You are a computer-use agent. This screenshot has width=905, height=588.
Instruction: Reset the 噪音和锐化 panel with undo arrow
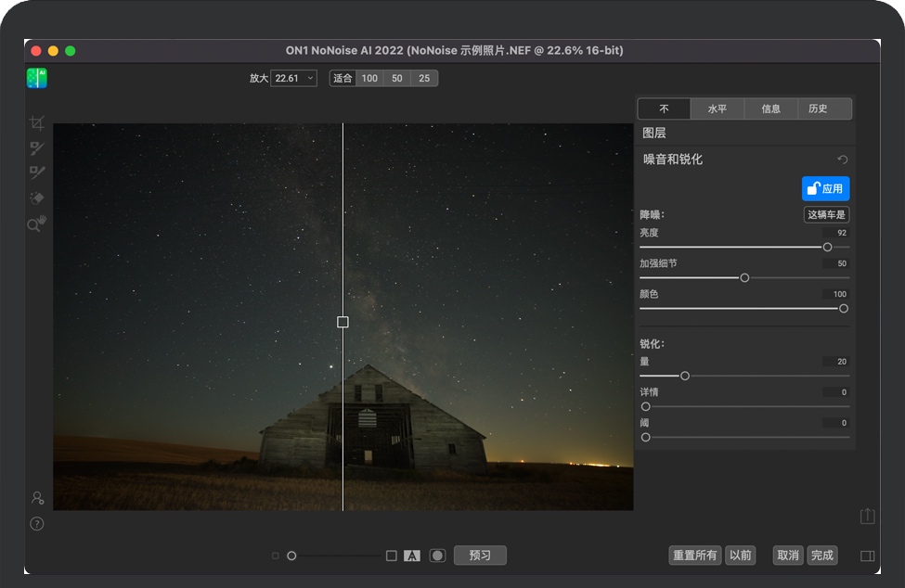tap(842, 160)
